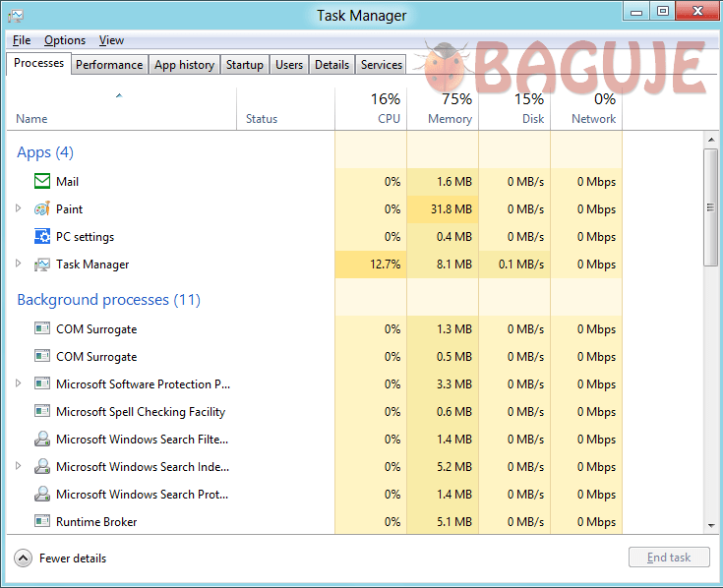Click Mail's 0 Mbps network value

596,182
